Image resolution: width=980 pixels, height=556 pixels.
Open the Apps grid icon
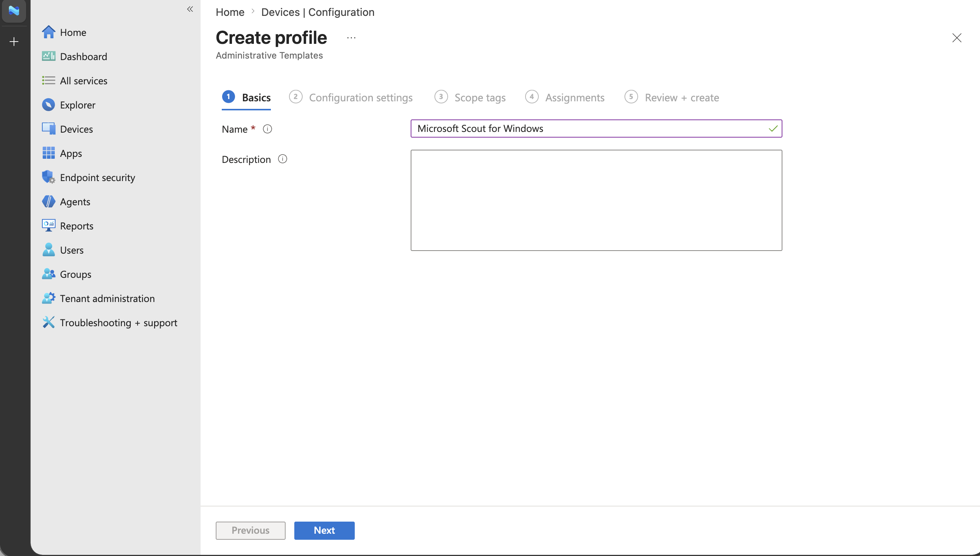click(x=48, y=153)
